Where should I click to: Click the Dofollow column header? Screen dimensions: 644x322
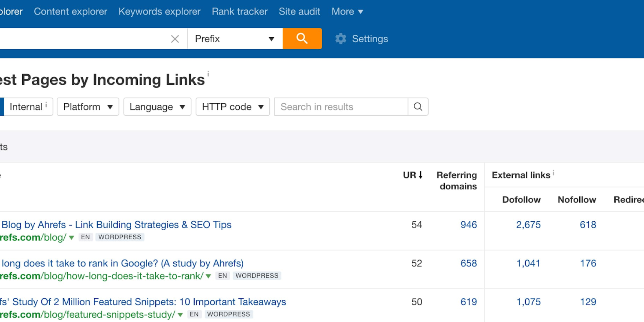coord(521,200)
